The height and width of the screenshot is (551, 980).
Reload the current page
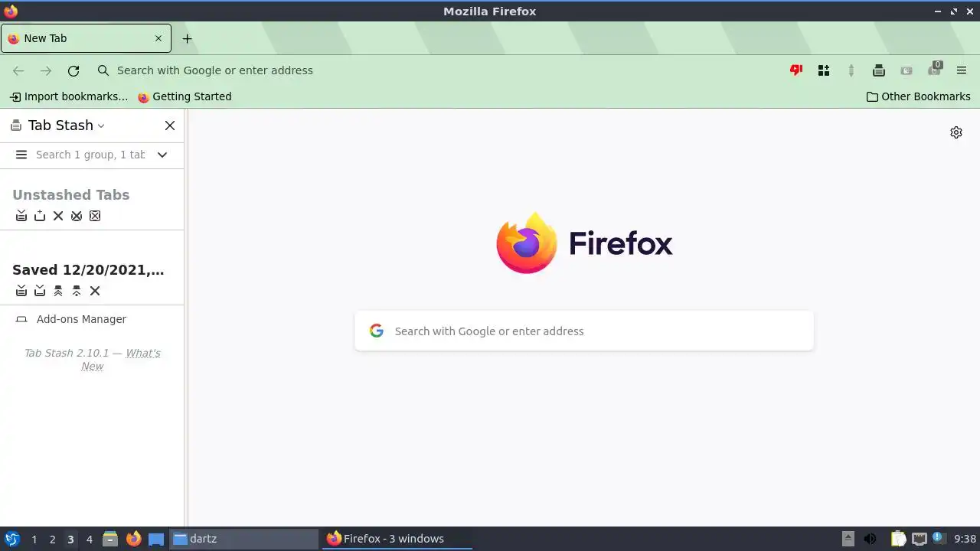tap(73, 70)
